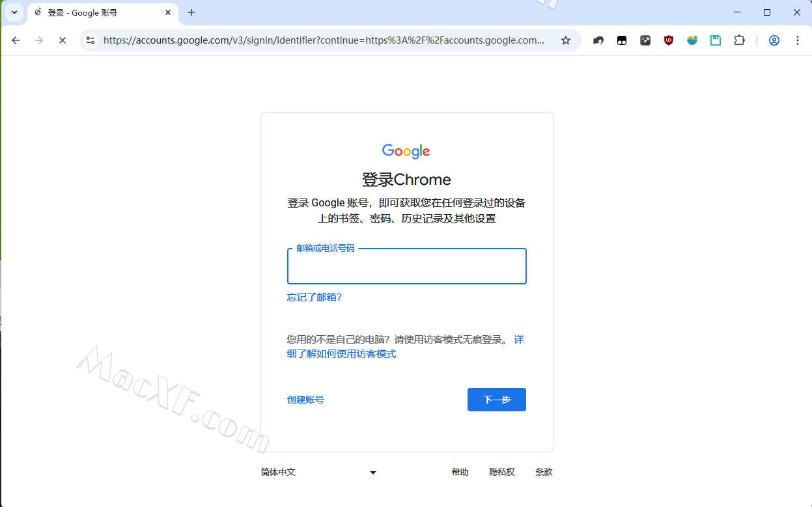
Task: Click the 创建账号 link
Action: (305, 400)
